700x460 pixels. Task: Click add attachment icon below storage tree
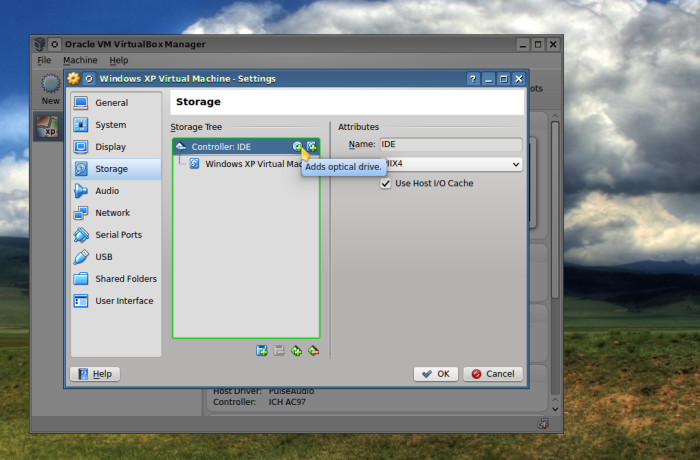pos(262,351)
